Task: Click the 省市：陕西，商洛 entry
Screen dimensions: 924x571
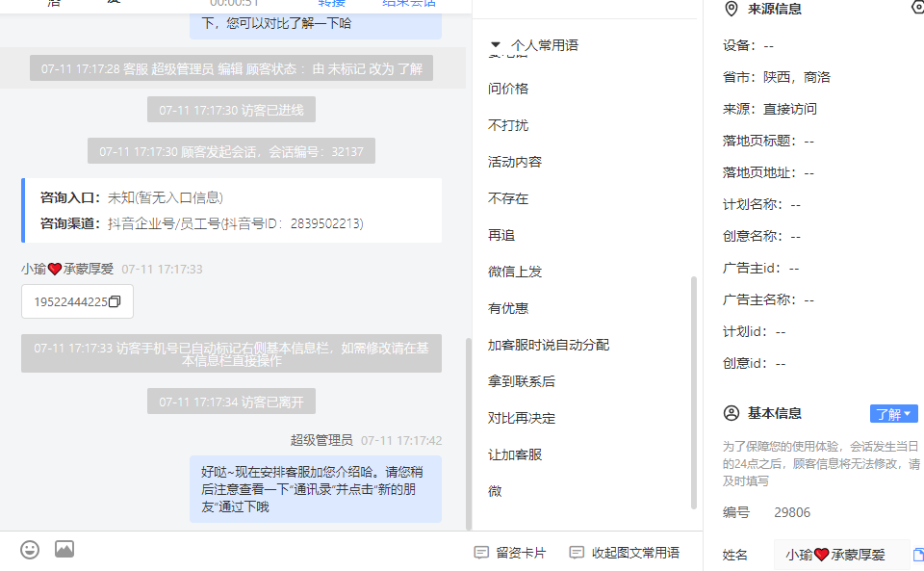Action: tap(776, 77)
